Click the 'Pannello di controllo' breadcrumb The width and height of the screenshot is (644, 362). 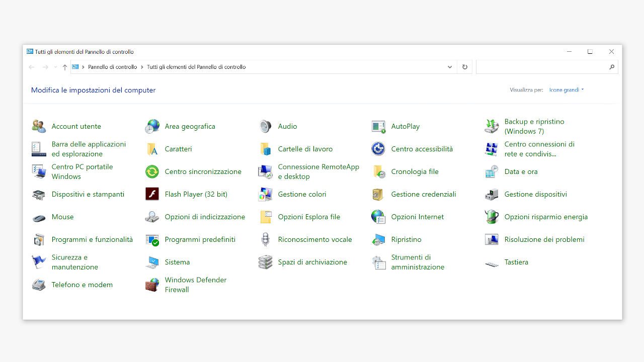coord(113,67)
